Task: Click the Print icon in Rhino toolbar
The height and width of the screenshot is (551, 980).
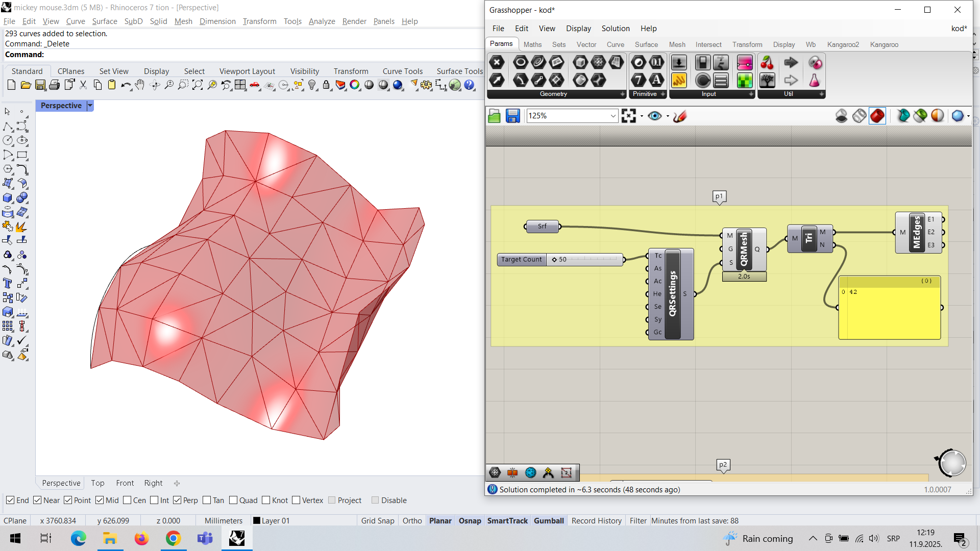Action: (x=54, y=85)
